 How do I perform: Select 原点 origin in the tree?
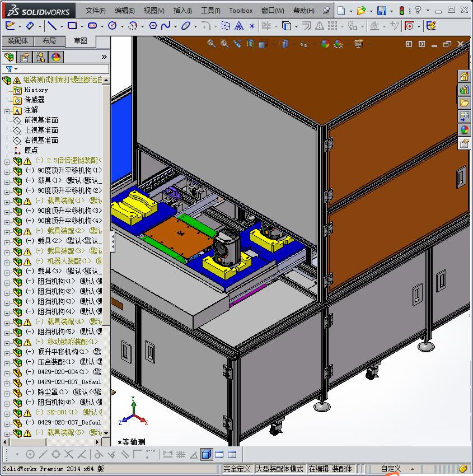tap(31, 150)
